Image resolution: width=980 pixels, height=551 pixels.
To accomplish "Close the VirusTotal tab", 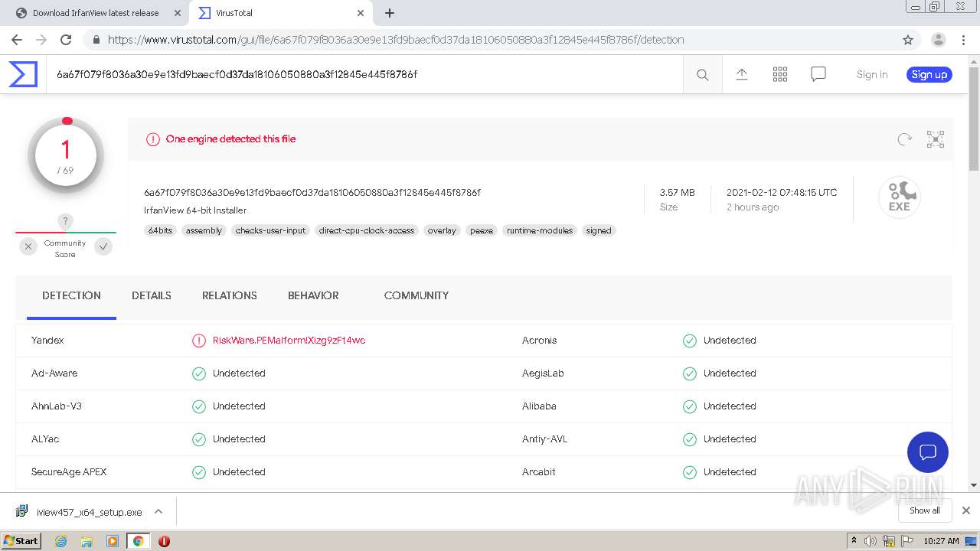I will [361, 13].
